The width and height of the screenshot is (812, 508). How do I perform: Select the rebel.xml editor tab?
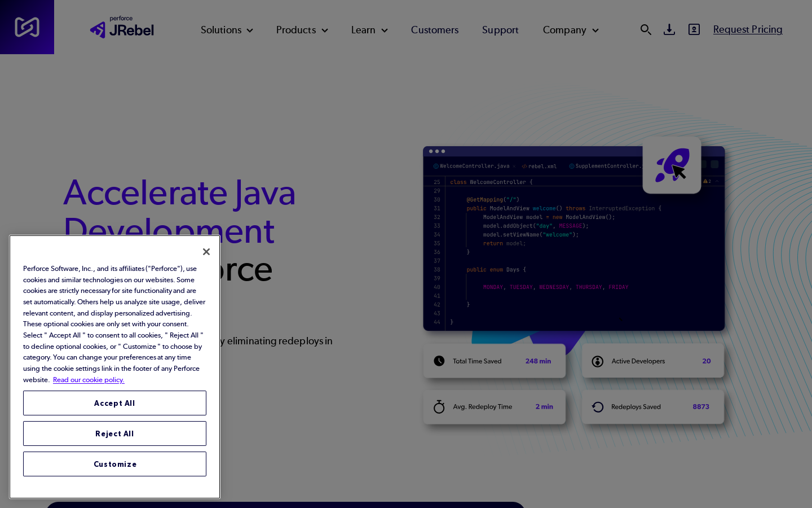pyautogui.click(x=539, y=166)
